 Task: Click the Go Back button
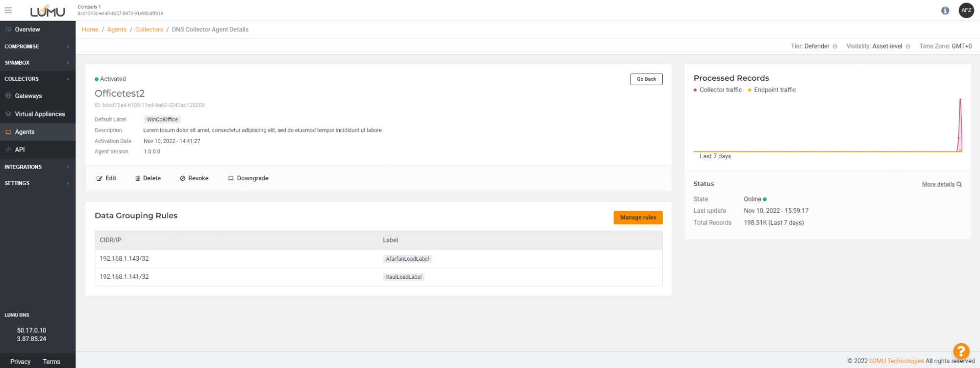646,79
